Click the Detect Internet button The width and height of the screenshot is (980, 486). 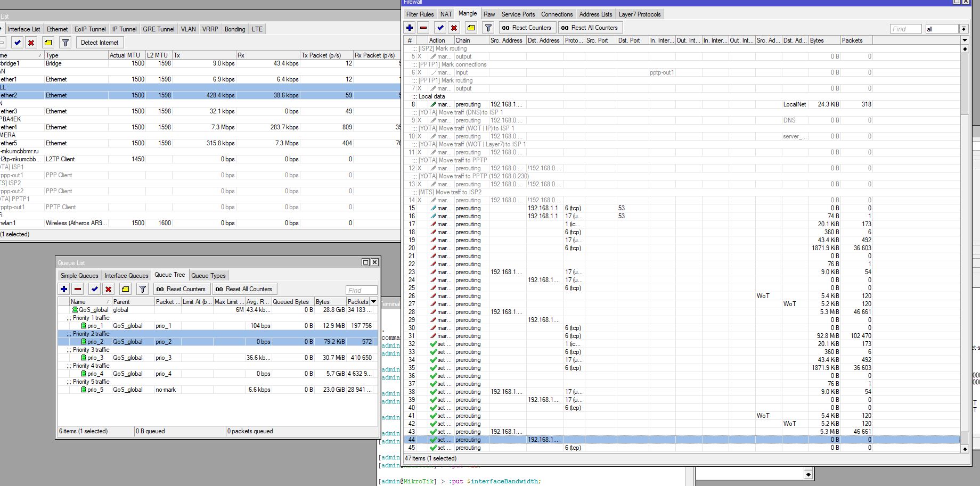[x=100, y=43]
